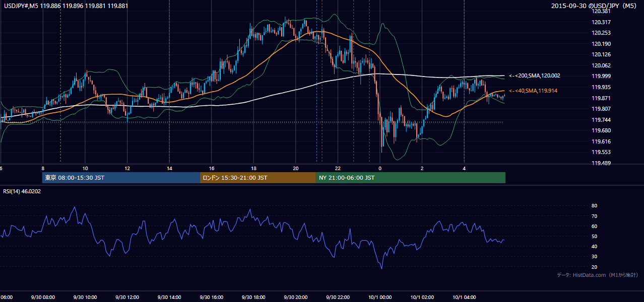Click the 119.489 price axis label
The image size is (644, 302).
click(602, 163)
